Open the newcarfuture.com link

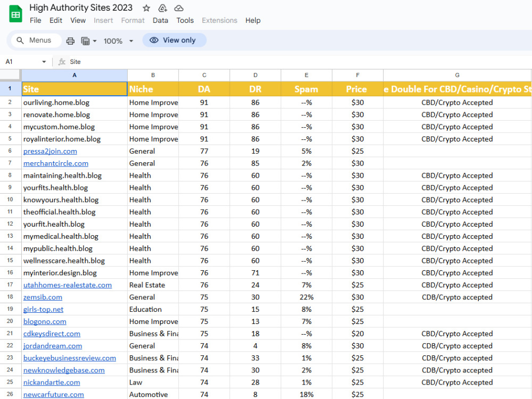[54, 395]
